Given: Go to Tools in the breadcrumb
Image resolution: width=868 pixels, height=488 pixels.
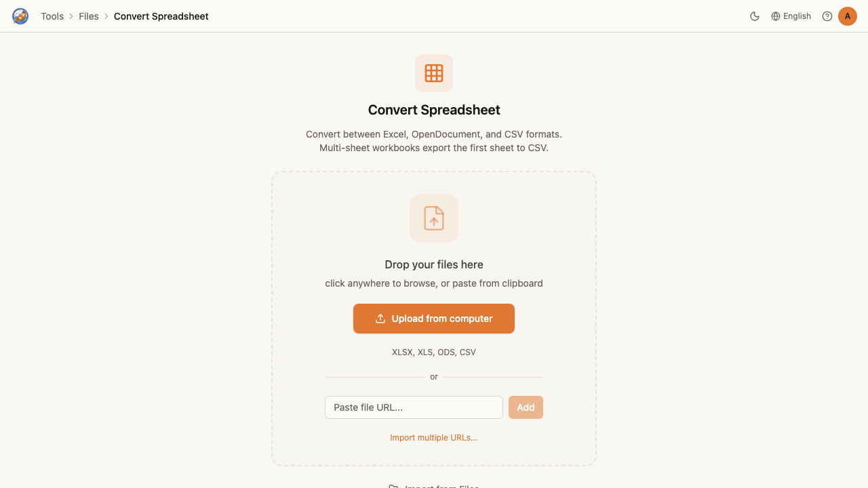Looking at the screenshot, I should click(x=52, y=16).
